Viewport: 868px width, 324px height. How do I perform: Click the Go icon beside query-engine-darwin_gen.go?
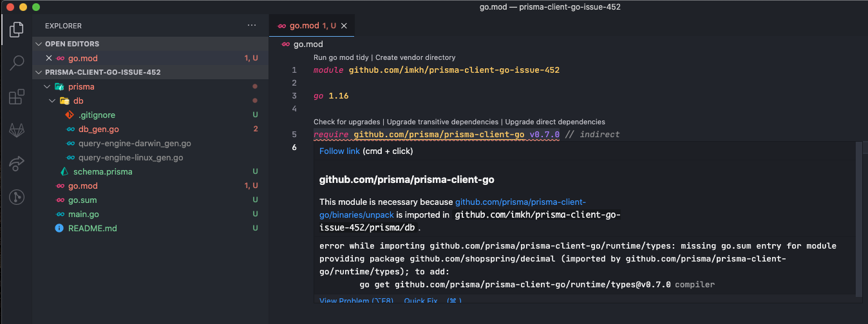(x=70, y=143)
